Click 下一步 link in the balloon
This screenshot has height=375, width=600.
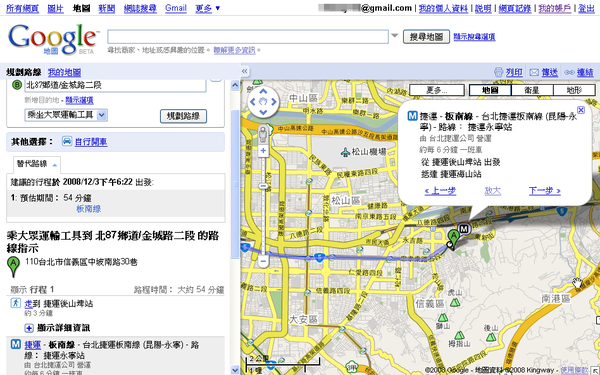tap(545, 191)
